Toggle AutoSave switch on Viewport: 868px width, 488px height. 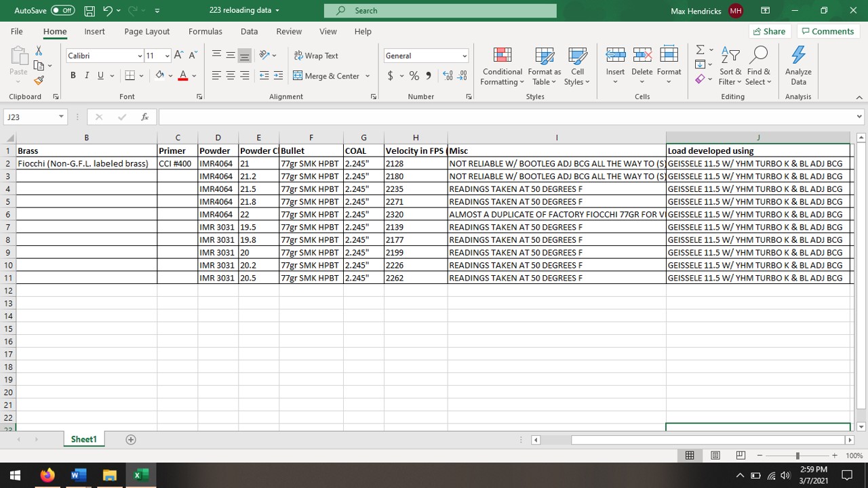[x=63, y=11]
